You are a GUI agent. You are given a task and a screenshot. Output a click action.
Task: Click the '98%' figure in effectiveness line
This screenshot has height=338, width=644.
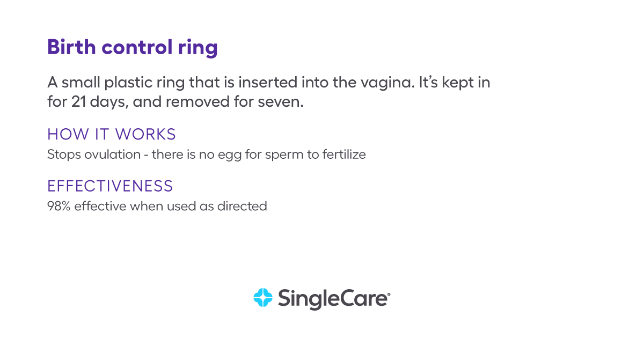(x=59, y=206)
